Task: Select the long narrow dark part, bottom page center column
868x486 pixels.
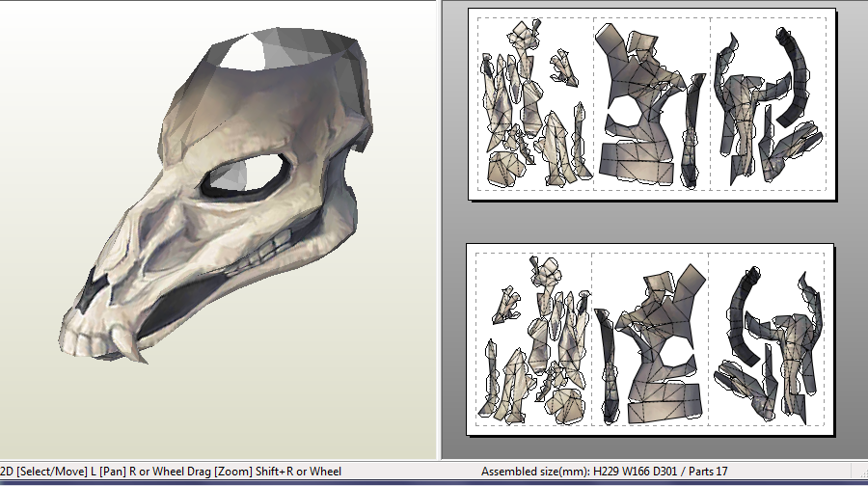Action: click(607, 366)
